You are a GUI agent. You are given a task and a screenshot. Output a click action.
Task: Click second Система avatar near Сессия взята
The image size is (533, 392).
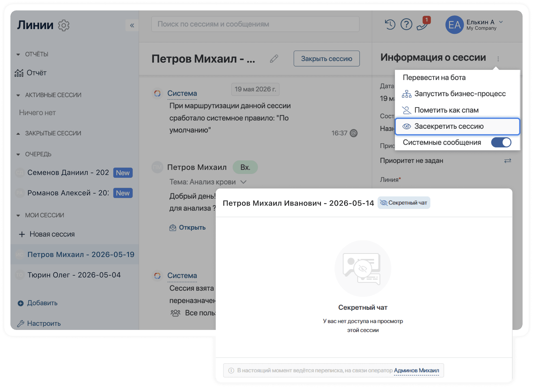click(157, 276)
